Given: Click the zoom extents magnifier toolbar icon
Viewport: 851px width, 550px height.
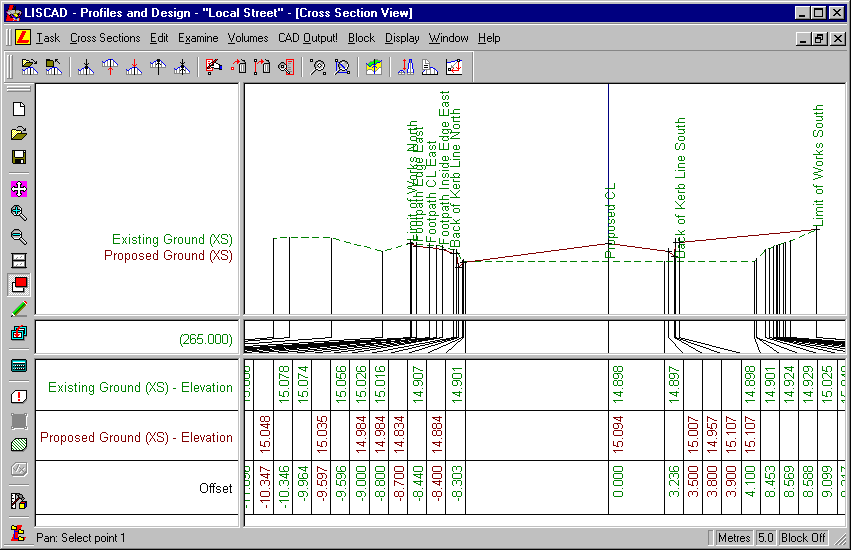Looking at the screenshot, I should click(x=342, y=67).
